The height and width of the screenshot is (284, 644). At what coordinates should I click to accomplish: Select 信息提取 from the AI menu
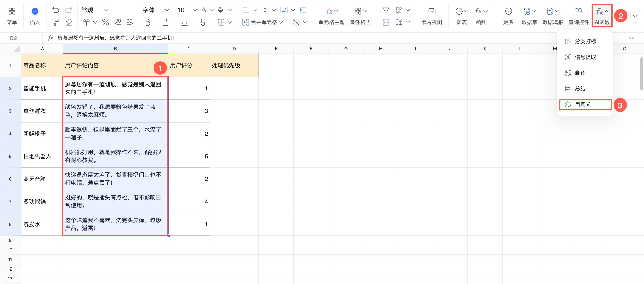585,57
